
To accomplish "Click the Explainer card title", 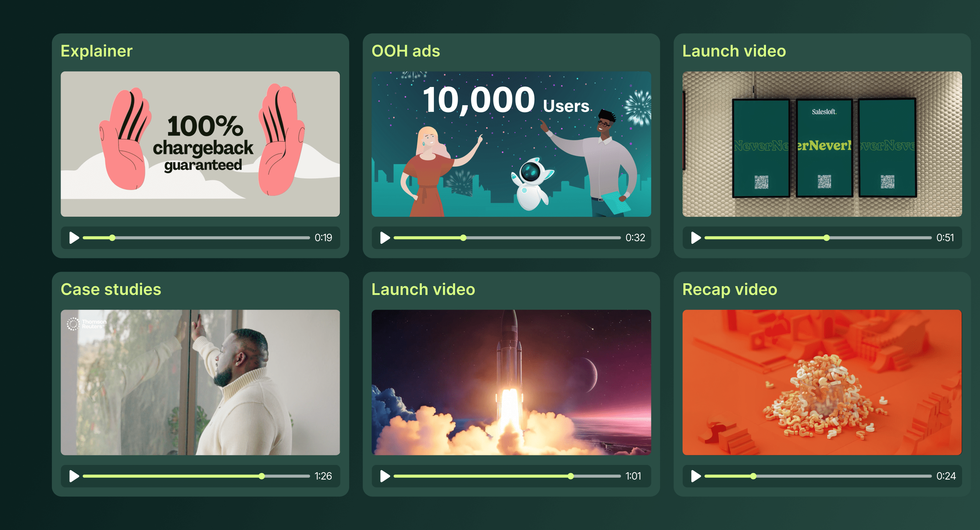I will 97,51.
